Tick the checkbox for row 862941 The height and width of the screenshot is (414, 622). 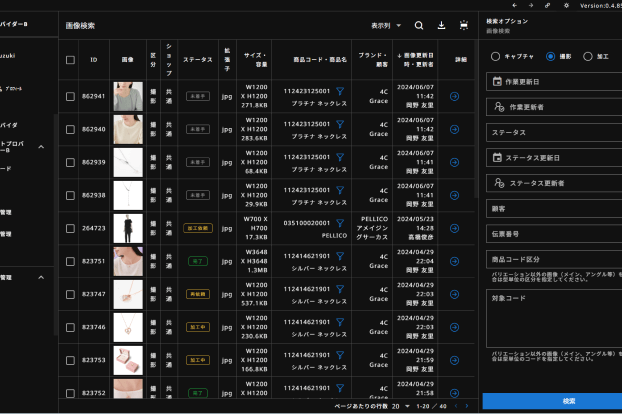[x=70, y=96]
